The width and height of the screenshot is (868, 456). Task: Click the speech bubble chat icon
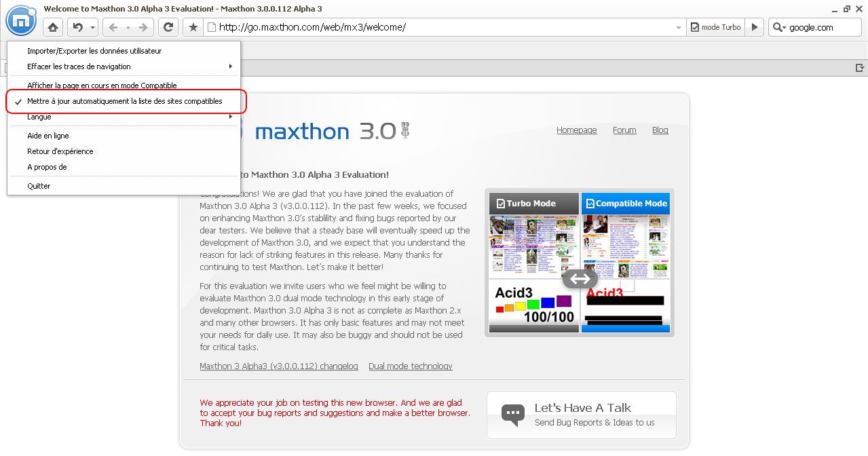coord(513,415)
